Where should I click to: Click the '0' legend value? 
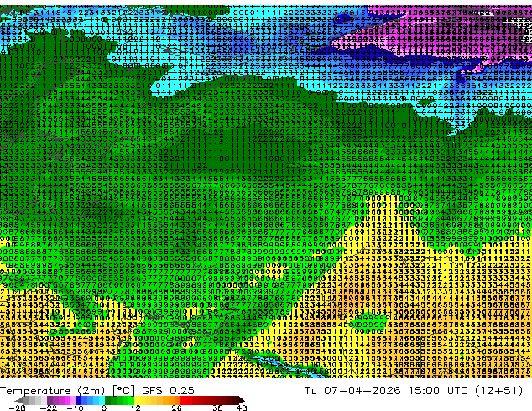pyautogui.click(x=104, y=408)
